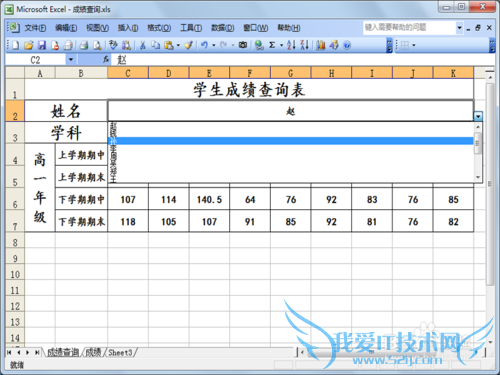
Task: Expand the help question box dropdown
Action: point(459,28)
